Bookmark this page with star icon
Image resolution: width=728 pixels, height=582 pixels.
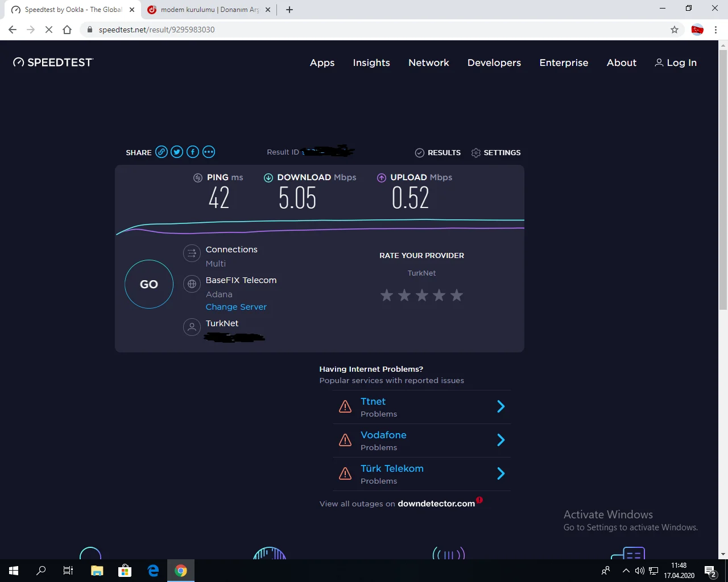[x=675, y=30]
